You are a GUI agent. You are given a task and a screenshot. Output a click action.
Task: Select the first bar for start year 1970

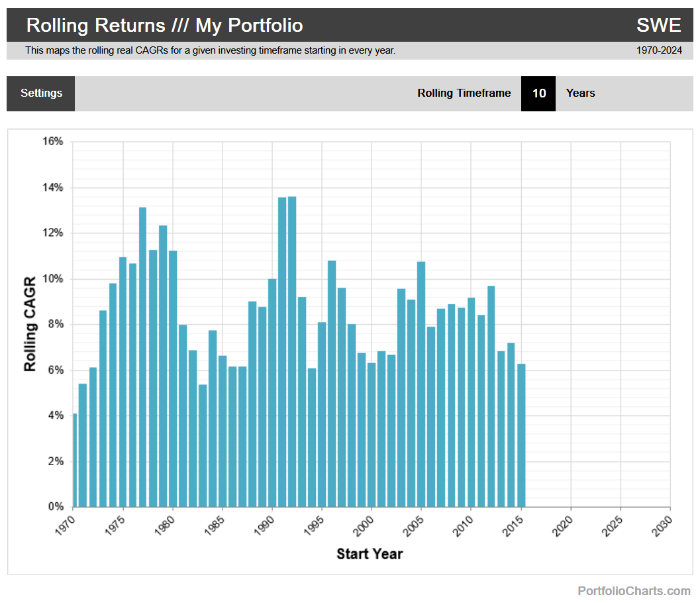pos(75,460)
